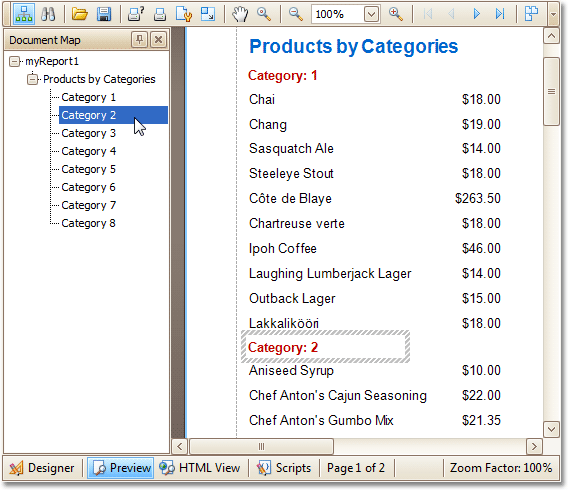Open the Search binoculars tool
Viewport: 568px width, 490px height.
(48, 14)
